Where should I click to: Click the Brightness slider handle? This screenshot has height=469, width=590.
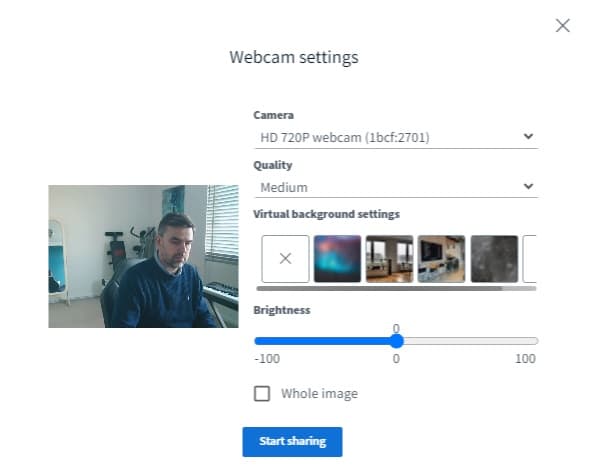(396, 341)
